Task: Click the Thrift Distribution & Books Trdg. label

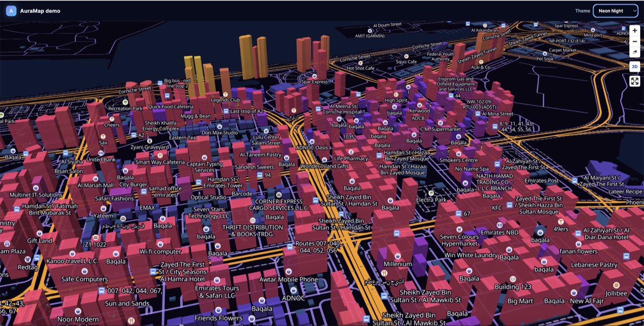Action: (x=253, y=231)
